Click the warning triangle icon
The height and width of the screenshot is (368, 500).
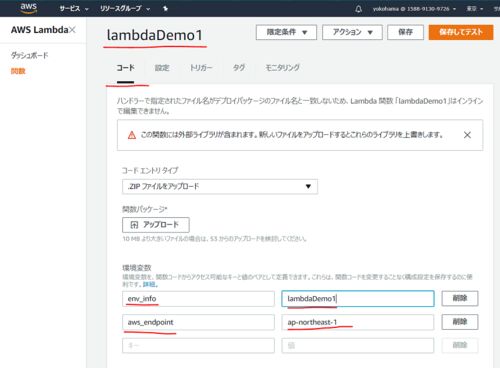(x=132, y=135)
